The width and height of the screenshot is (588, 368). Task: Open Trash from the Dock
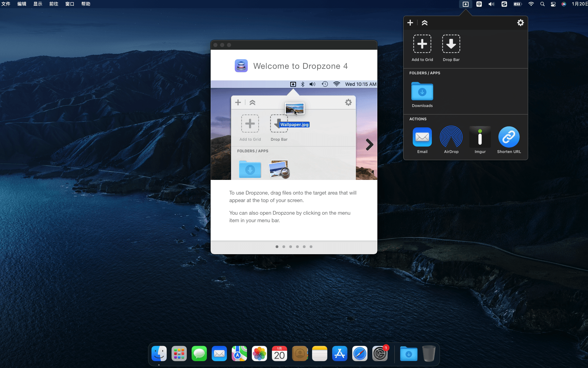pyautogui.click(x=429, y=354)
